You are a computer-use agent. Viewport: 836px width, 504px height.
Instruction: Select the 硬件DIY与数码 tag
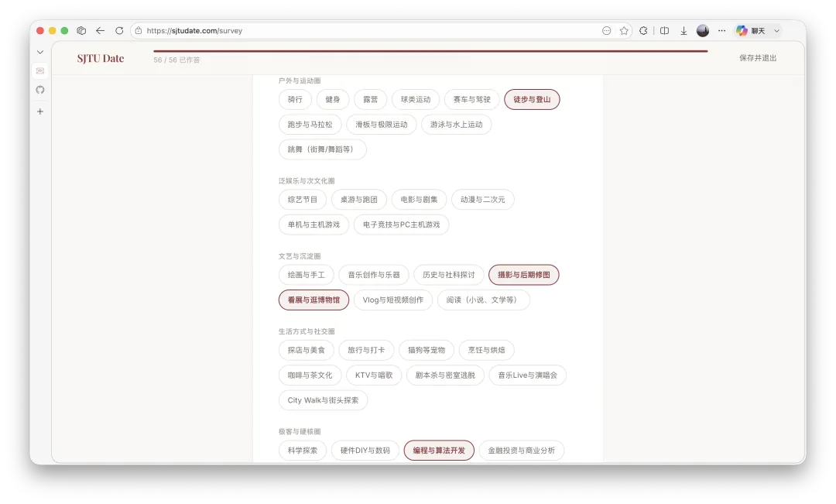click(x=365, y=451)
